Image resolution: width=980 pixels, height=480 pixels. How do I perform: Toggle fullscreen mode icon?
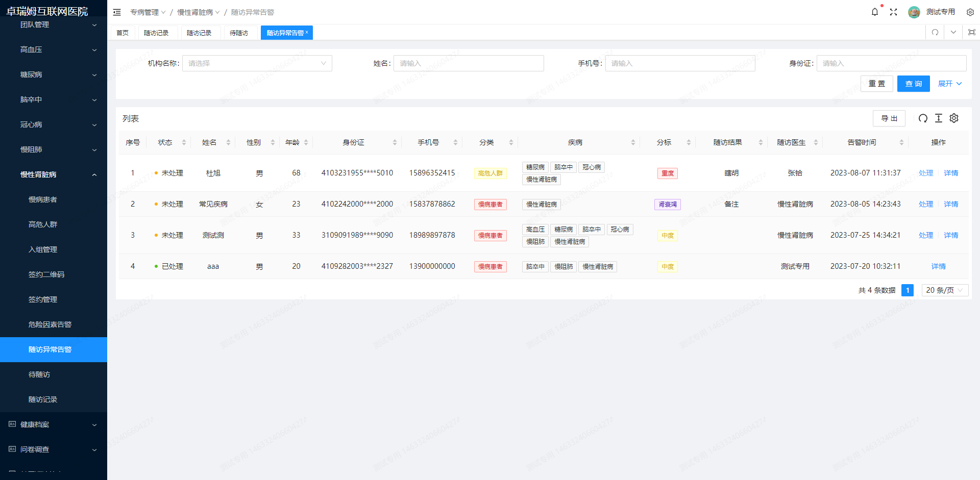tap(893, 12)
